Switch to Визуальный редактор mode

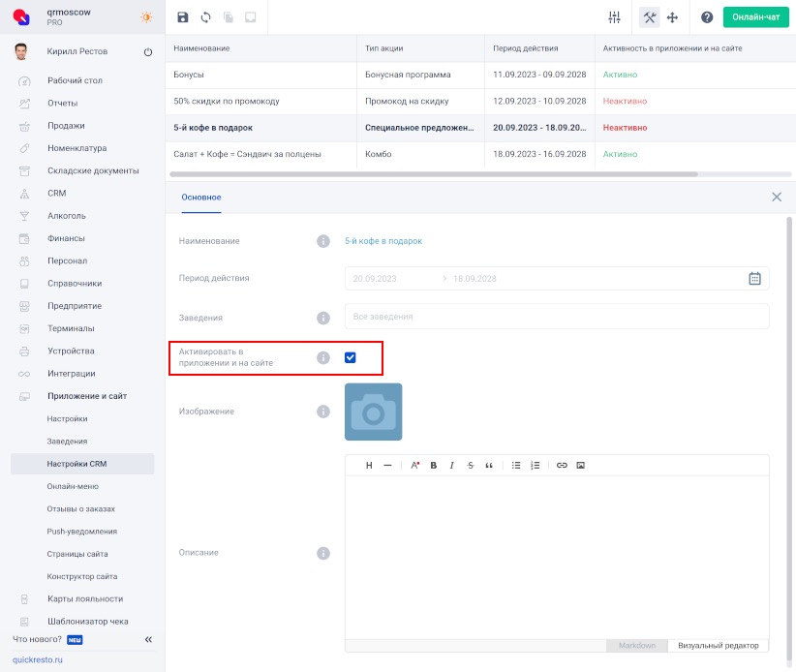click(x=718, y=645)
